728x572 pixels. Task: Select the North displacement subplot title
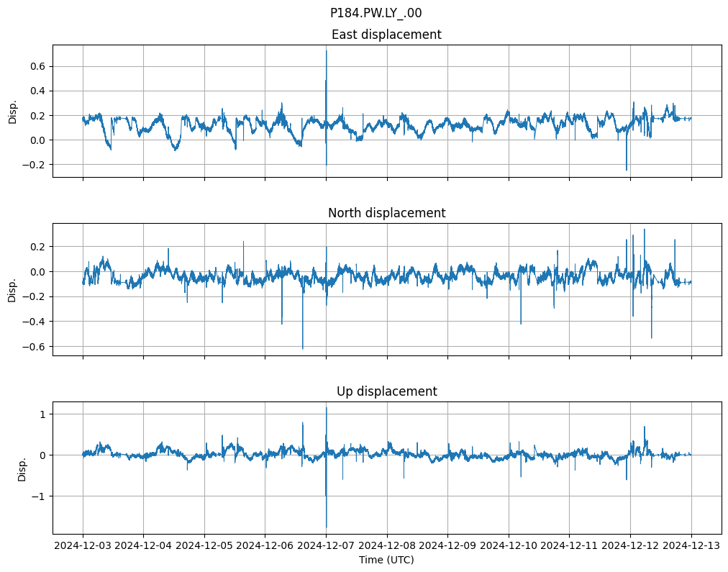pyautogui.click(x=386, y=213)
